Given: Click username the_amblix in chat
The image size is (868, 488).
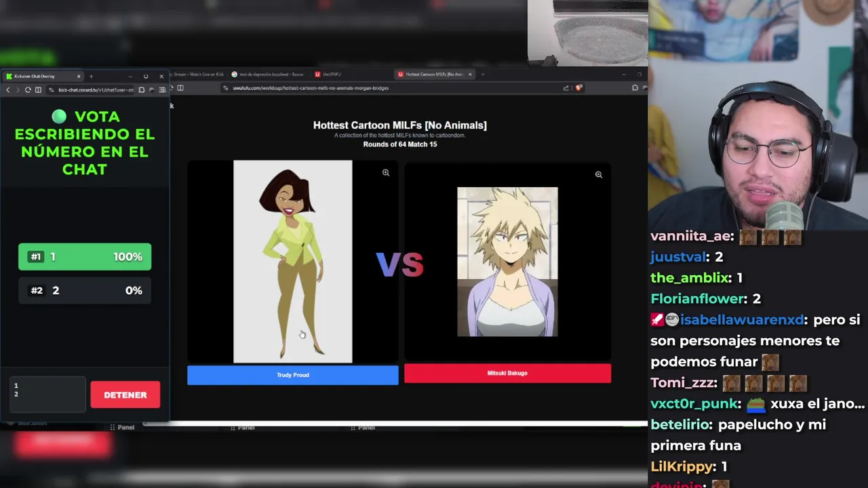Looking at the screenshot, I should click(690, 278).
